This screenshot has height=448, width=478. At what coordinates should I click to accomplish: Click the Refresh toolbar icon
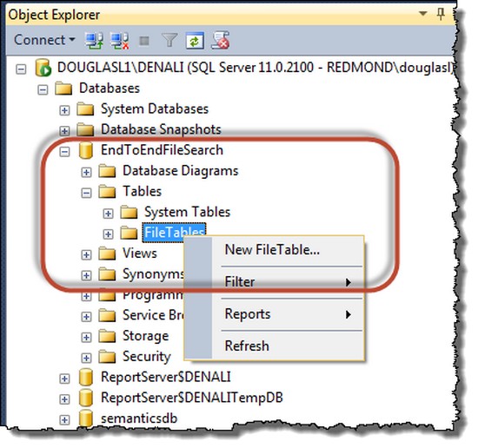pos(195,41)
